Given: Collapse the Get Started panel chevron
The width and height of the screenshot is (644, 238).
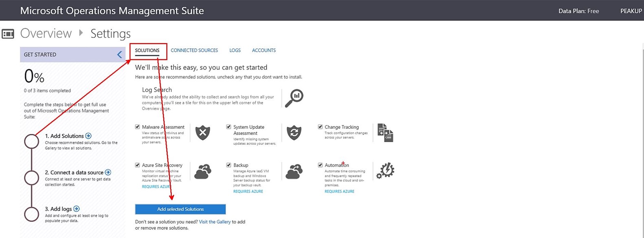Looking at the screenshot, I should 119,55.
